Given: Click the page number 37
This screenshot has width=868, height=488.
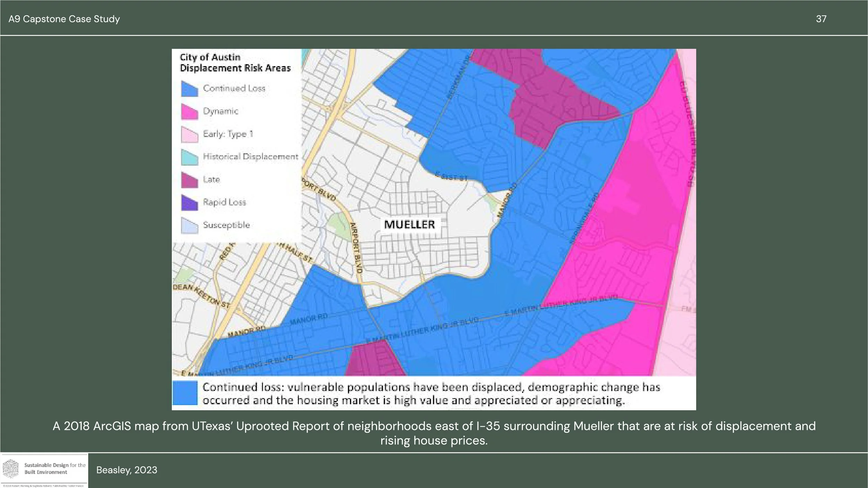Looking at the screenshot, I should coord(821,19).
